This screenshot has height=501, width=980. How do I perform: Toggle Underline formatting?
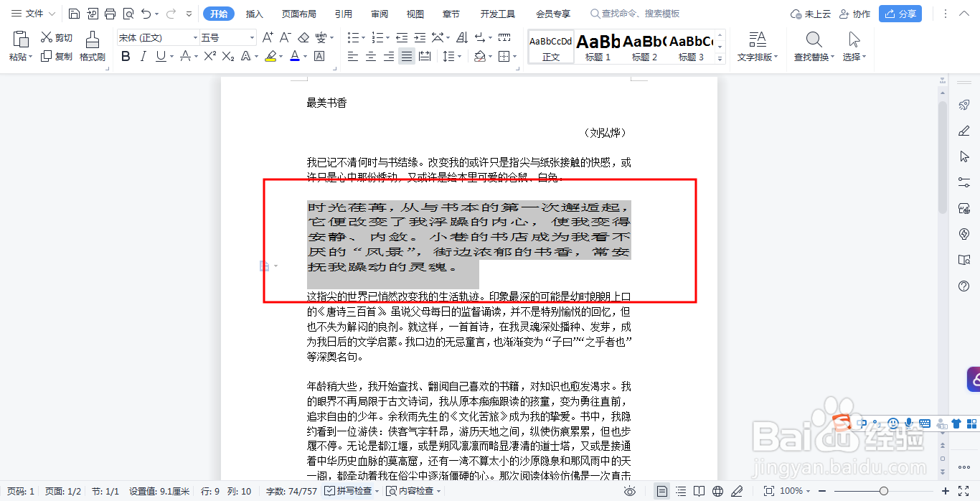(160, 56)
